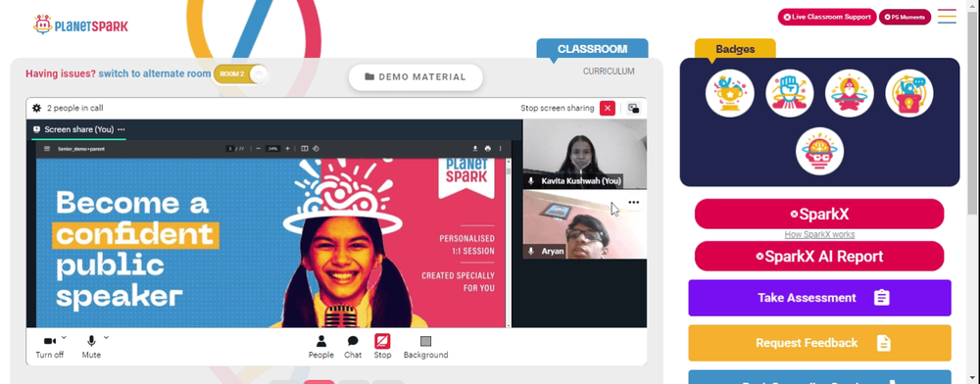
Task: Print the PDF document icon
Action: pos(487,149)
